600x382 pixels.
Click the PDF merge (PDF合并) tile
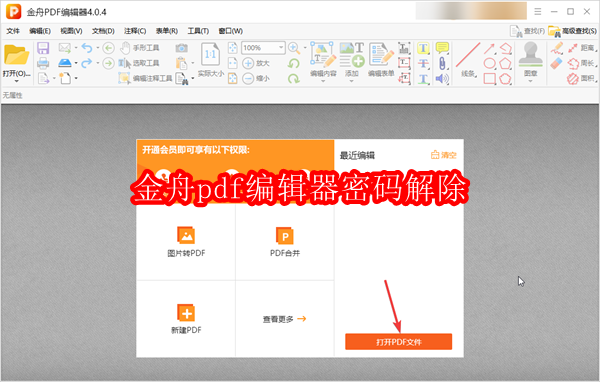(285, 242)
